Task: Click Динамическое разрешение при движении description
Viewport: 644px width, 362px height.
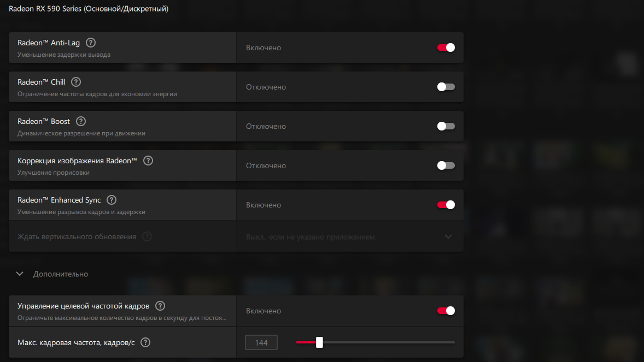Action: pyautogui.click(x=81, y=133)
